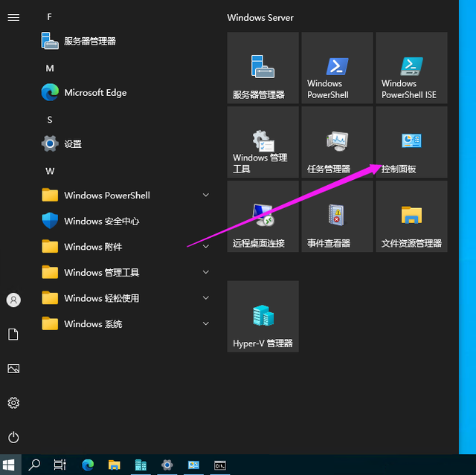Open the 控制面板 tile

point(411,142)
